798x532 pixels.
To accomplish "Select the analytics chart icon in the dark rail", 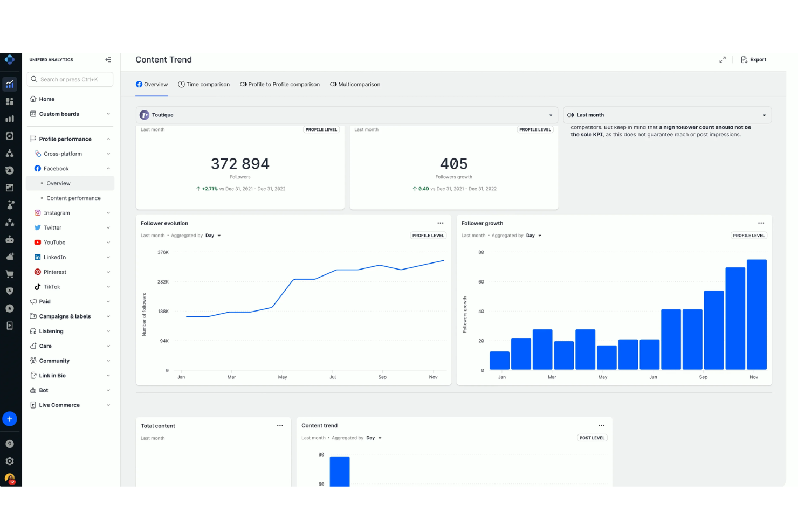I will pos(10,84).
